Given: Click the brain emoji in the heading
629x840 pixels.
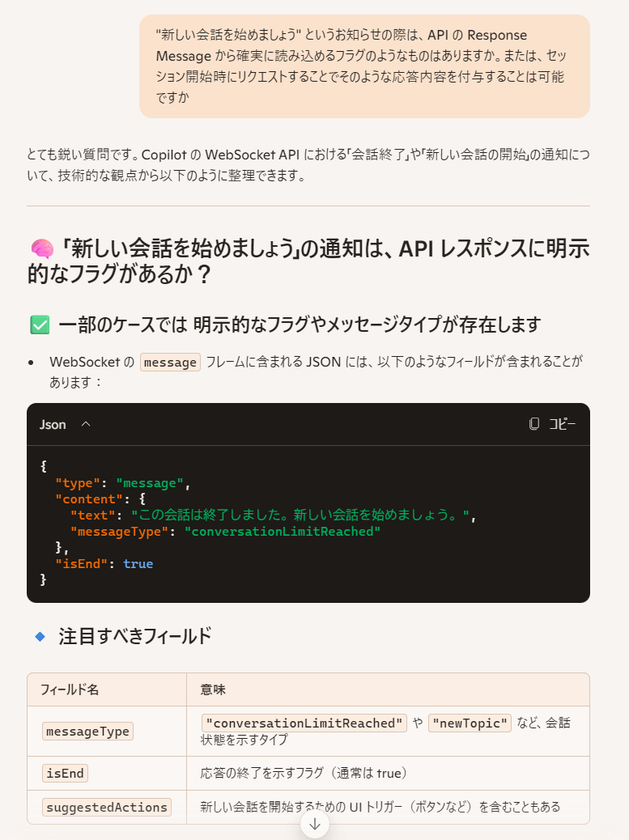Looking at the screenshot, I should (42, 249).
